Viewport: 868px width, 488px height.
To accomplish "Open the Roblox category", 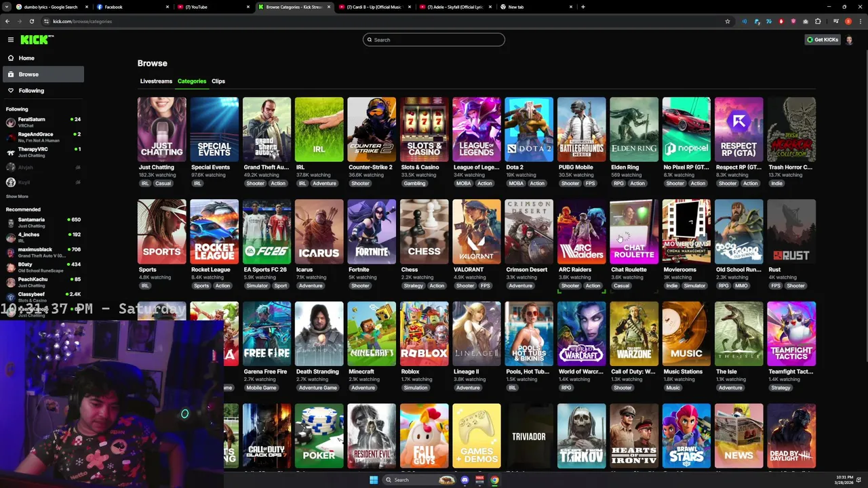I will coord(425,334).
